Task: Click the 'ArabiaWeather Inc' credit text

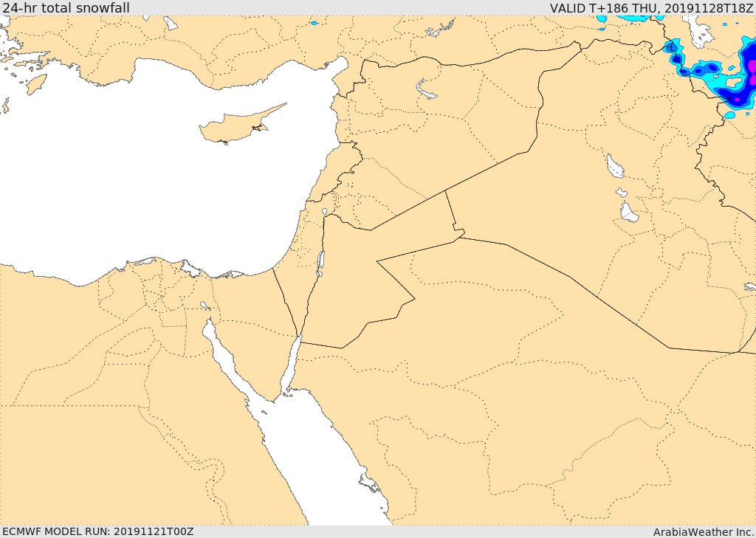Action: (704, 532)
